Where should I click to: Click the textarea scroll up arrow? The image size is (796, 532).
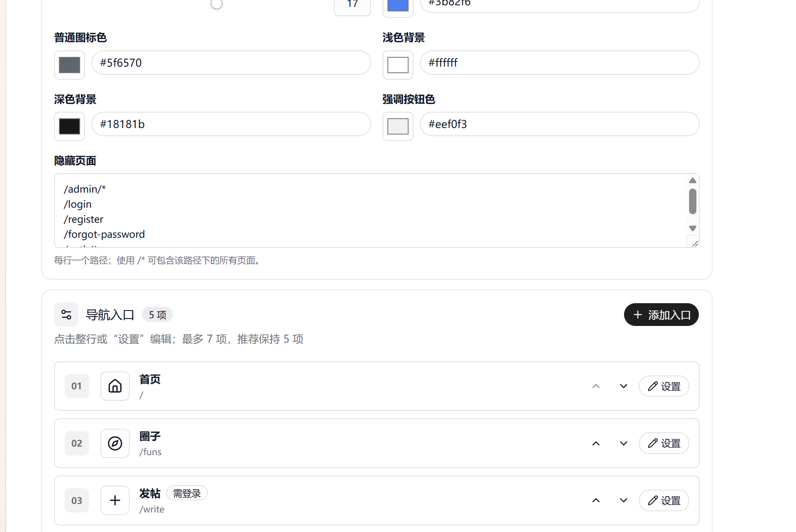tap(693, 180)
